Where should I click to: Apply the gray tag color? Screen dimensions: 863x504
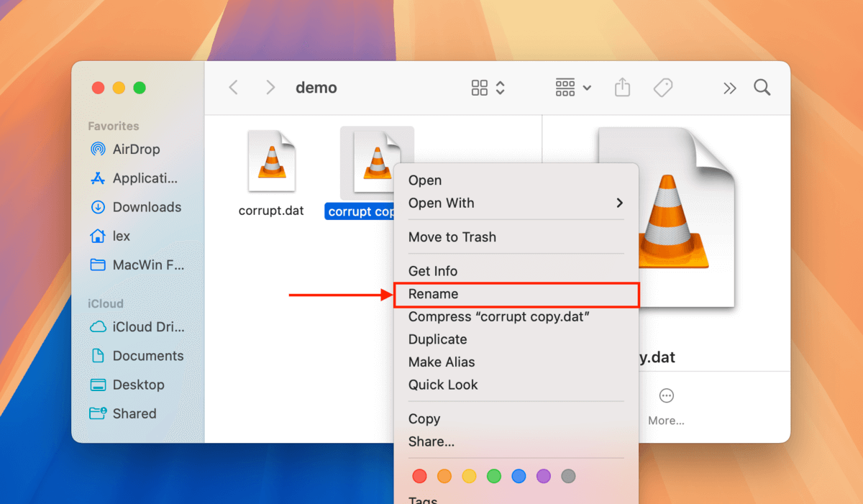(568, 476)
